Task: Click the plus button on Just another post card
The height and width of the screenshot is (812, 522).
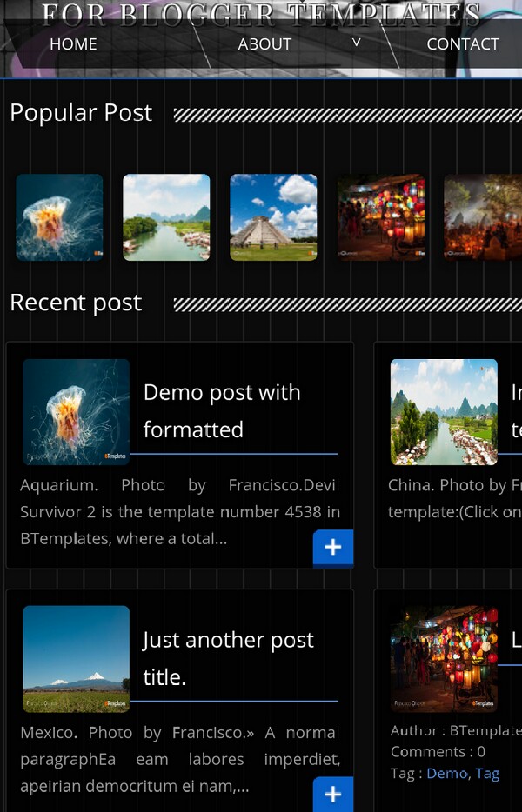Action: [x=333, y=794]
